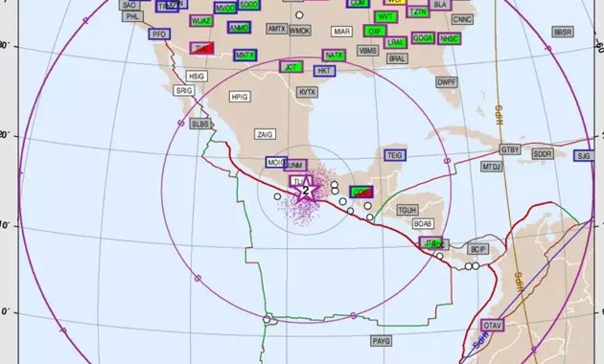The height and width of the screenshot is (364, 604).
Task: Click the SDDR station label
Action: (x=543, y=154)
